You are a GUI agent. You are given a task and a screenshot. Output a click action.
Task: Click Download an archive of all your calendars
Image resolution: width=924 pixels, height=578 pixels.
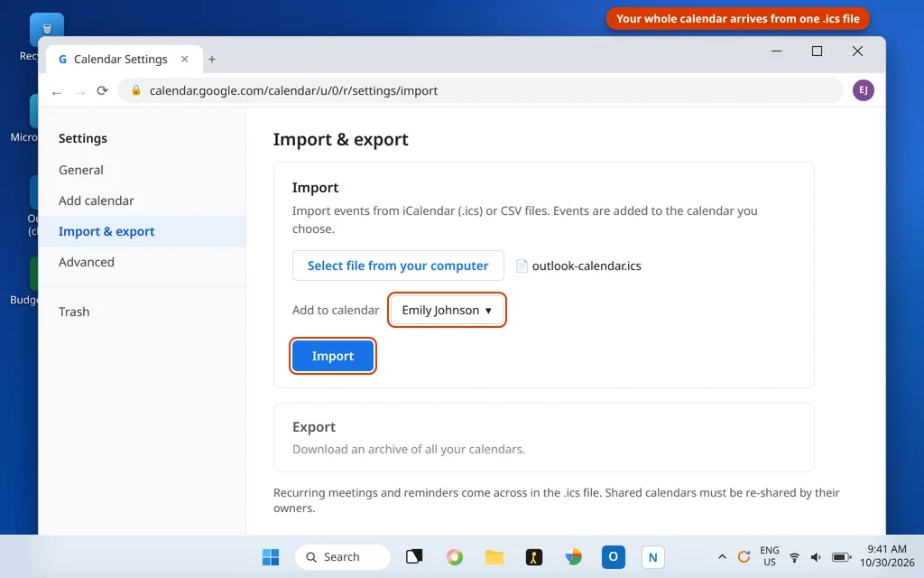tap(409, 450)
